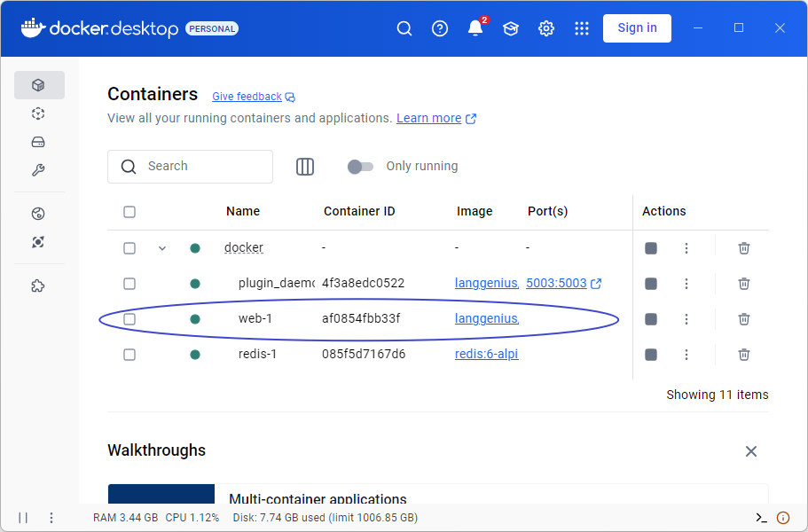808x532 pixels.
Task: Click the Sign in button
Action: tap(637, 28)
